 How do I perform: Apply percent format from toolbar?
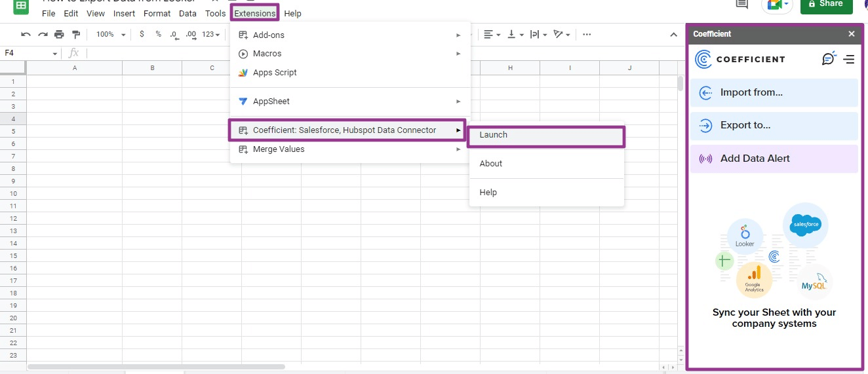[x=158, y=34]
